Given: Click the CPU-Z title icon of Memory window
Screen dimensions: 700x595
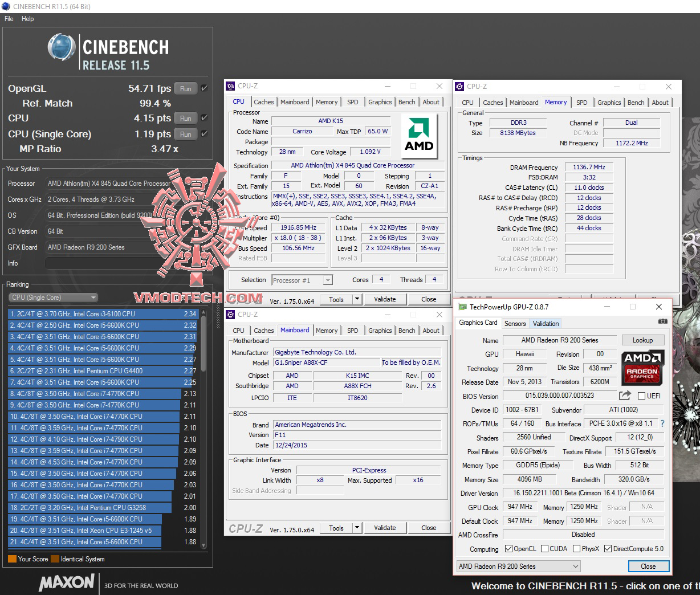Looking at the screenshot, I should click(x=459, y=87).
